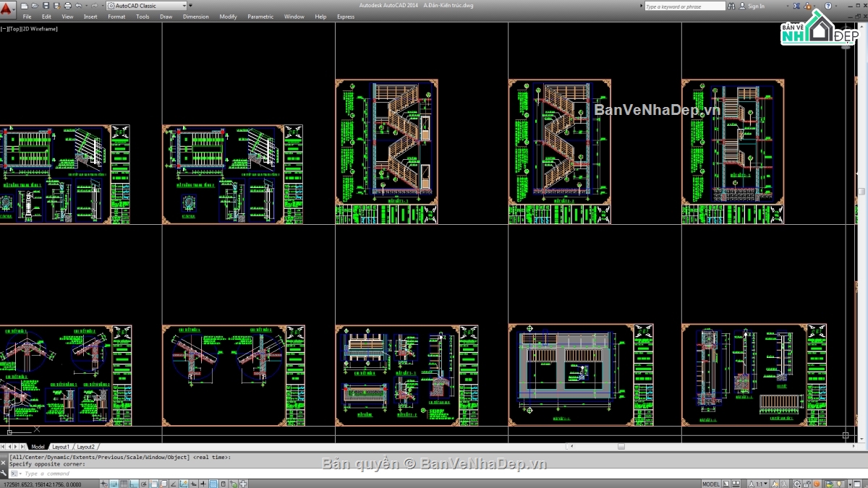Viewport: 868px width, 488px height.
Task: Toggle Grid Display in the status bar
Action: tap(124, 483)
